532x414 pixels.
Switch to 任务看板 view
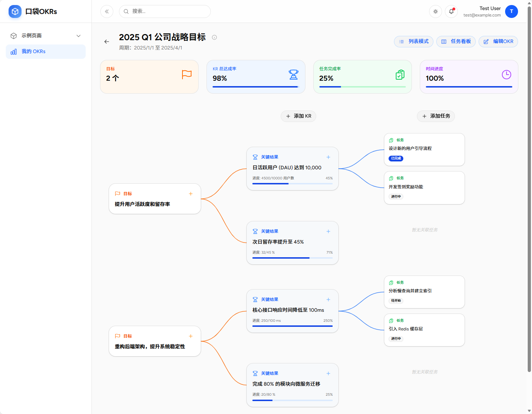[456, 42]
